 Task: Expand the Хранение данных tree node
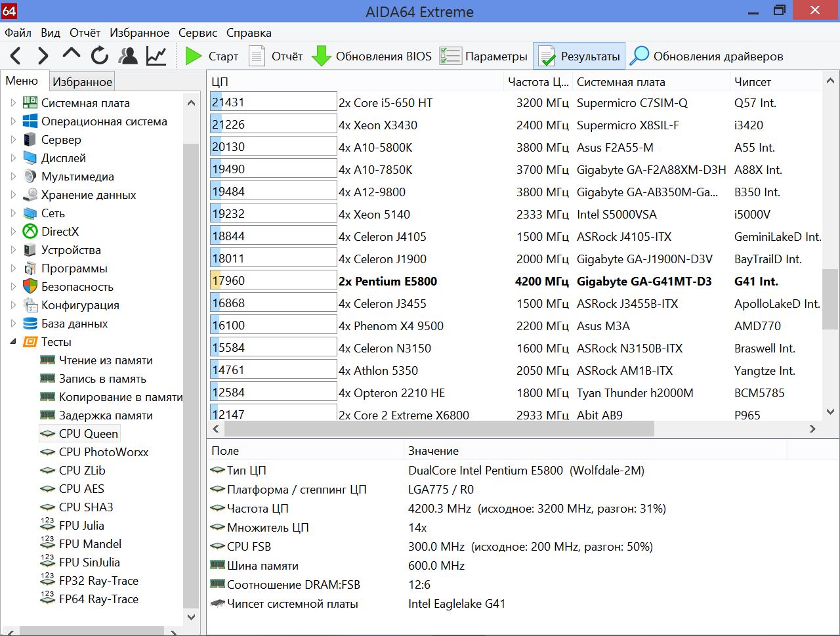tap(13, 195)
